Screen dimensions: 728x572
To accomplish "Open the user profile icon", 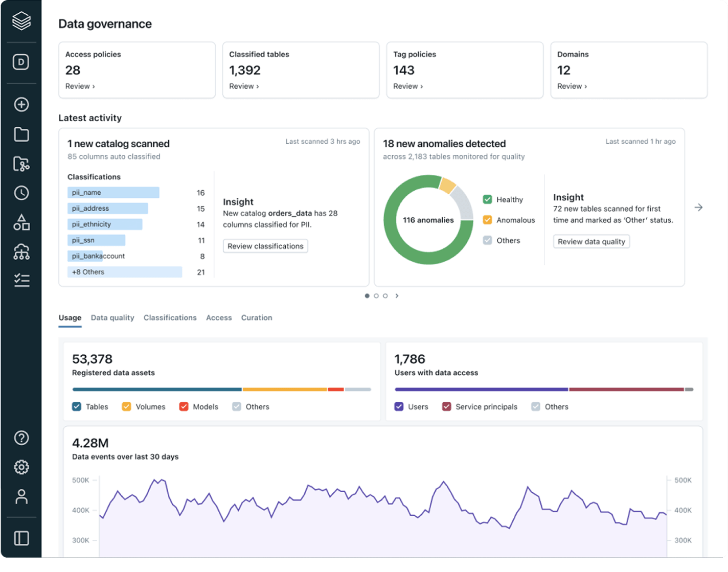I will pos(21,496).
